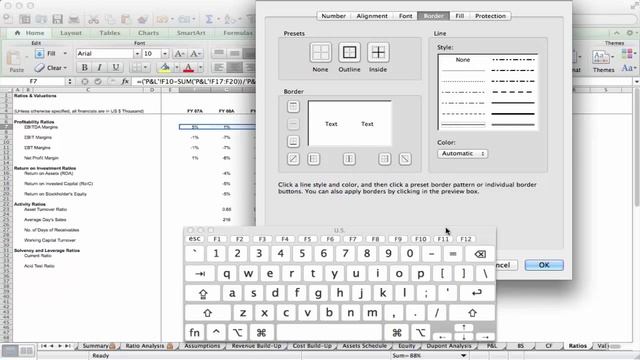
Task: Click the Name Box showing F7
Action: point(33,82)
